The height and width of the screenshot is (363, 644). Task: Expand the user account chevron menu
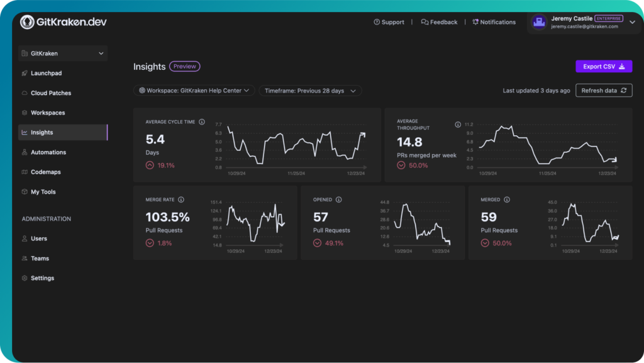pos(633,22)
